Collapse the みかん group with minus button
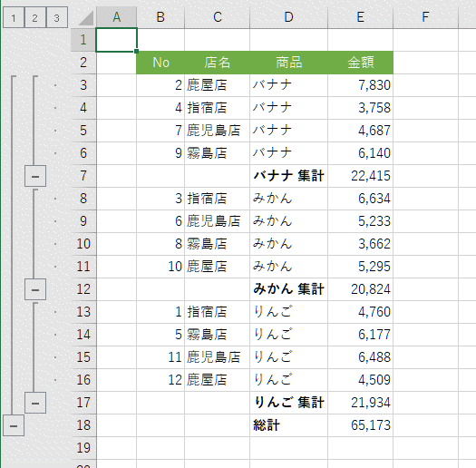Screen dimensions: 476x468 click(35, 289)
